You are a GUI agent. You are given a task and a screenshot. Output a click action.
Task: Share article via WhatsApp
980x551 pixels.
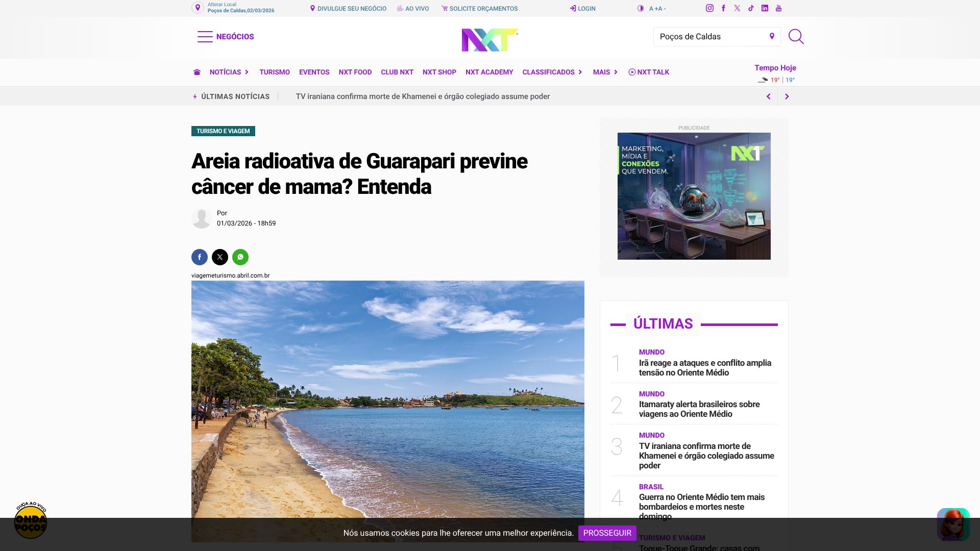240,257
